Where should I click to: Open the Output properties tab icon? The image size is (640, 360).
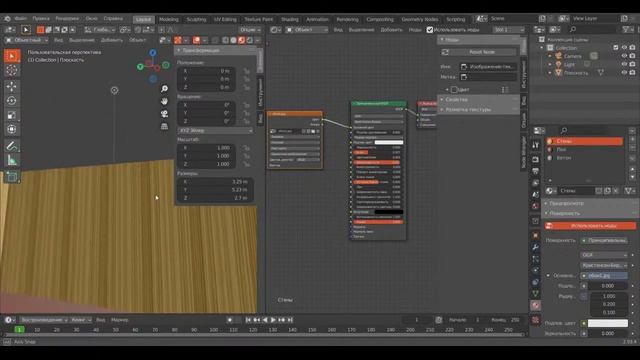536,171
